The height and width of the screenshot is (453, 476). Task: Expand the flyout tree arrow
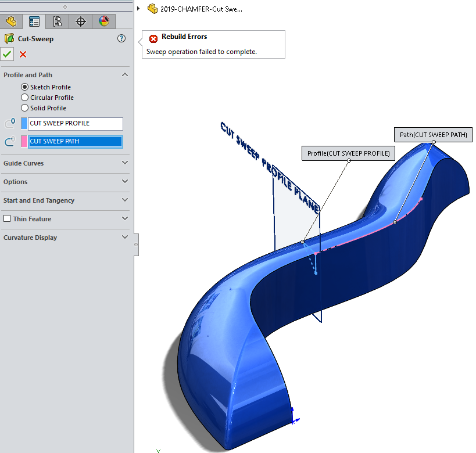click(x=138, y=9)
